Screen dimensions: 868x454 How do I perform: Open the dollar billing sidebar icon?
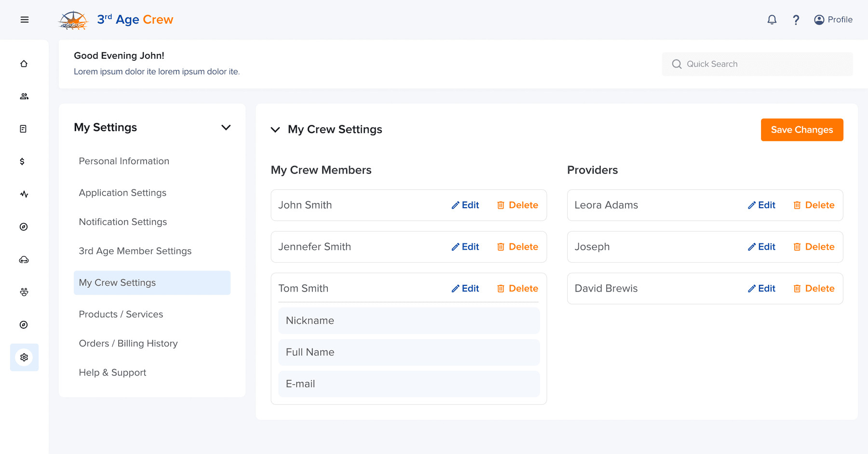[x=22, y=161]
